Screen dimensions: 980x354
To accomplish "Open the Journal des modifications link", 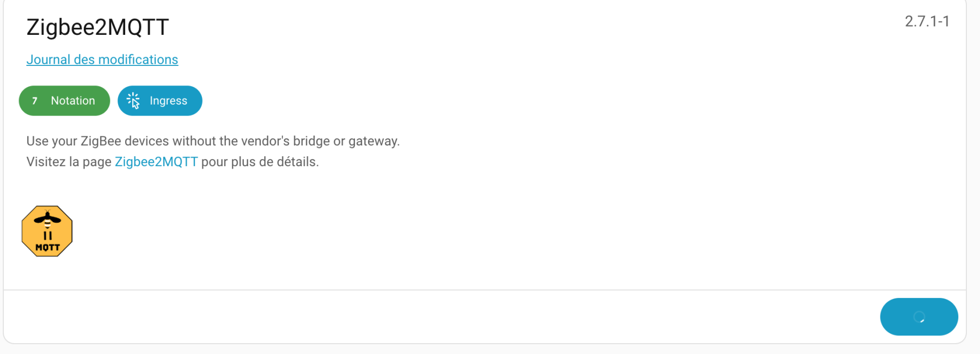I will [102, 59].
